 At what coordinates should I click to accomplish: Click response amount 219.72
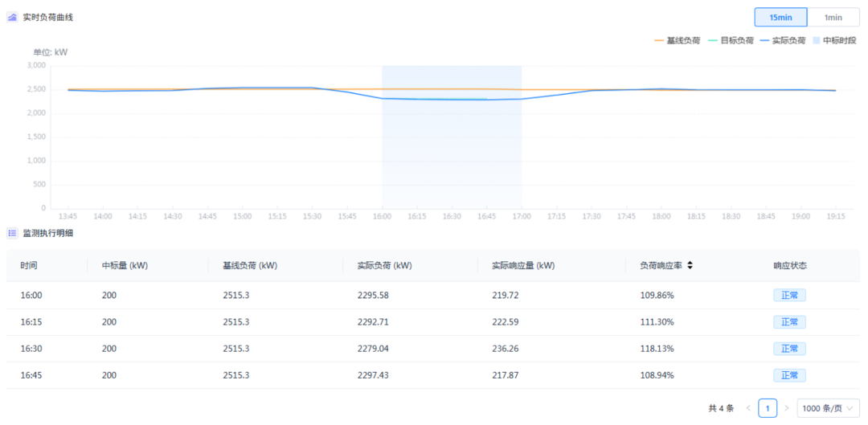505,296
